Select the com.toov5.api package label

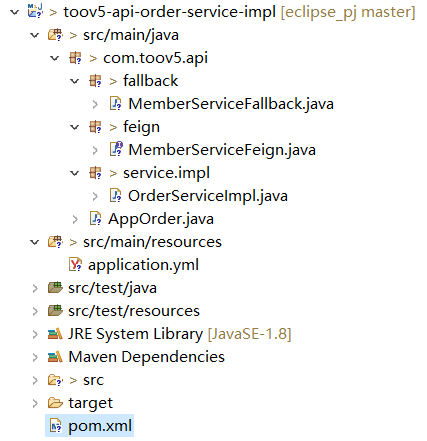(x=155, y=58)
